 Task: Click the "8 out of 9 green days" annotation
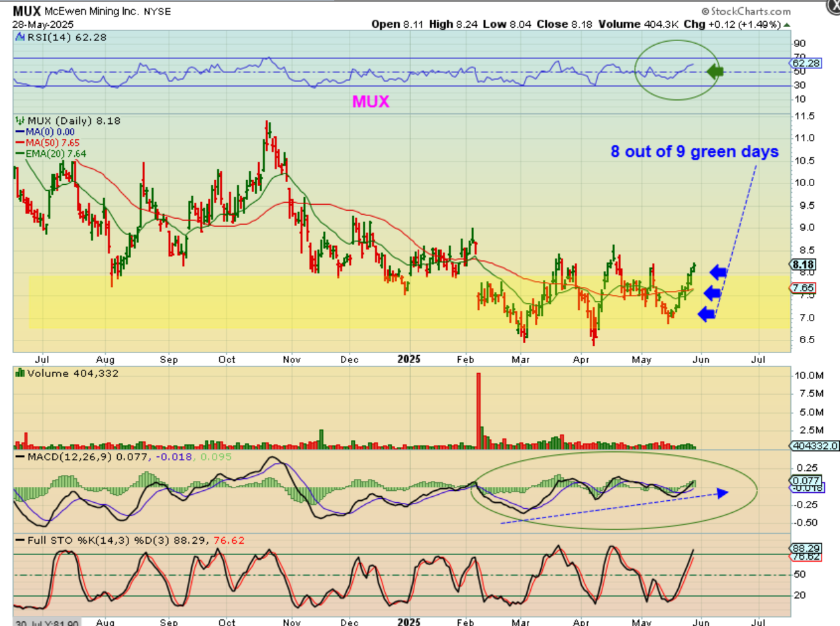pyautogui.click(x=694, y=152)
